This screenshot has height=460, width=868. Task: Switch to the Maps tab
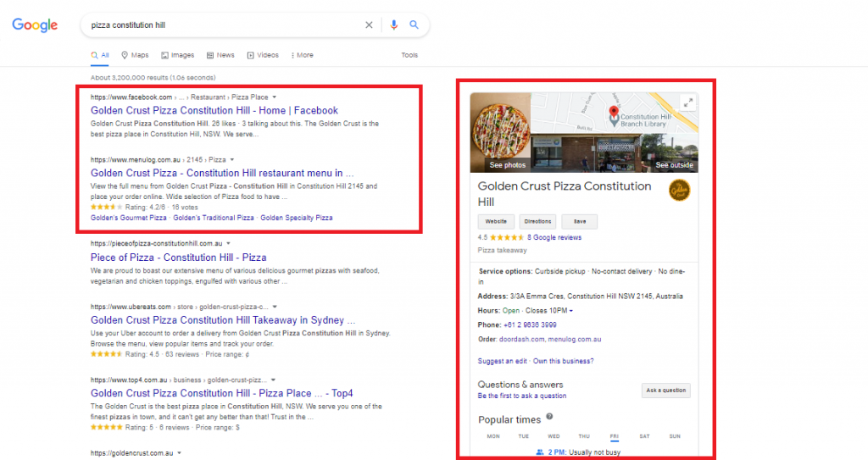click(x=135, y=55)
